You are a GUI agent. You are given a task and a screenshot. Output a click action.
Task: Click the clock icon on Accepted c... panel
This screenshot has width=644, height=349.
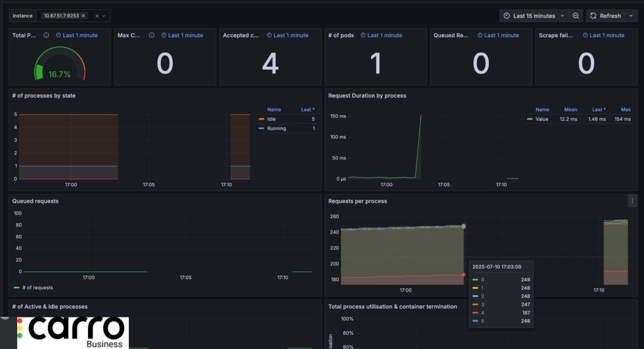coord(269,35)
